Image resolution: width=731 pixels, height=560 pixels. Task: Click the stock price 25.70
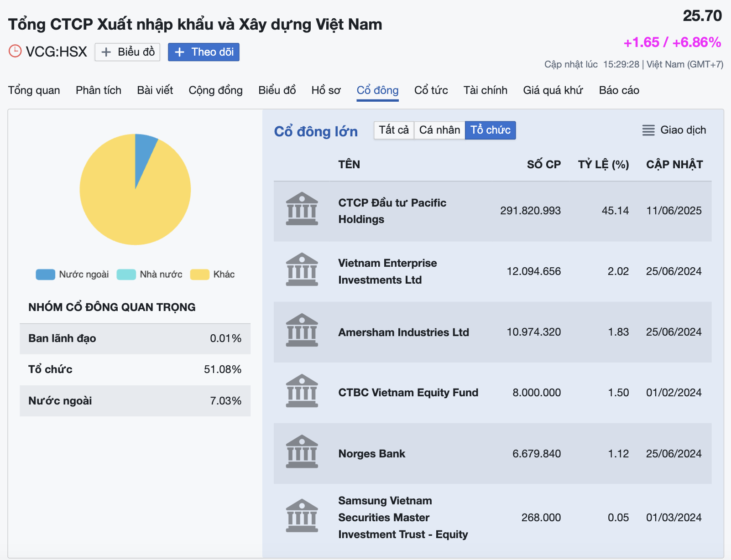pos(702,16)
